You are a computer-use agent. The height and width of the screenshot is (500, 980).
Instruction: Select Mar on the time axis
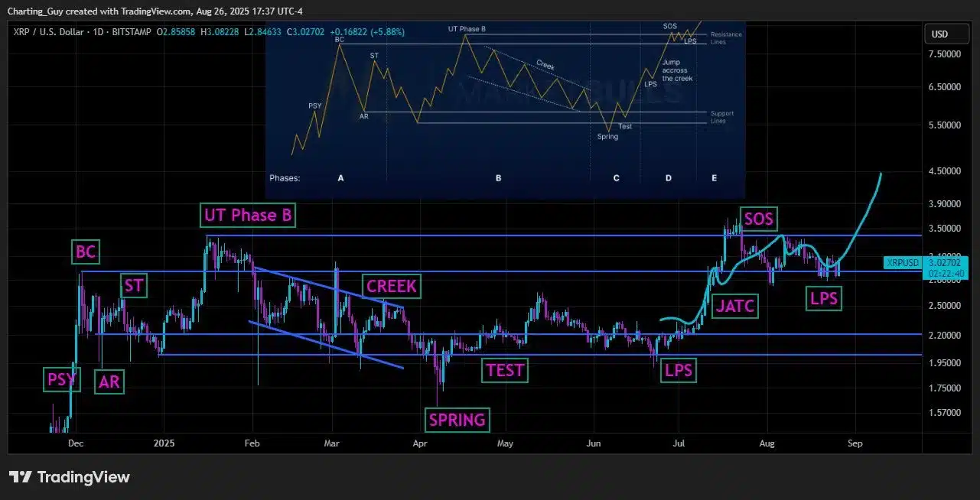(x=331, y=443)
